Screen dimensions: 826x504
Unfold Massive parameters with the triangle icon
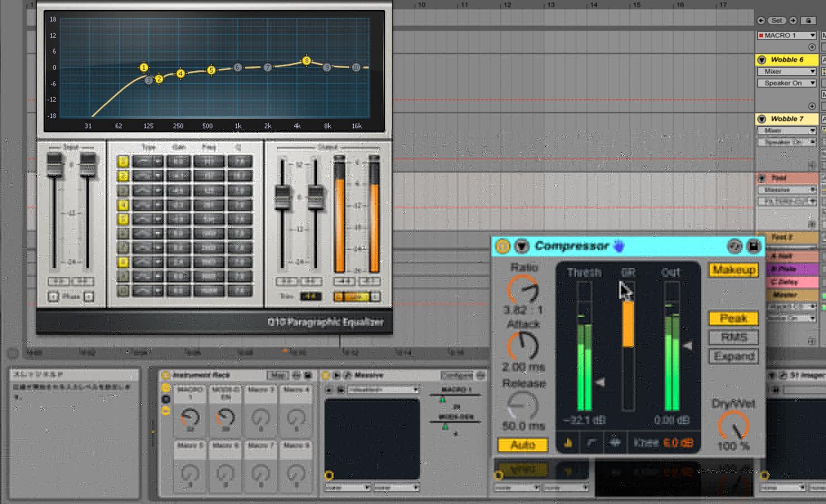337,375
